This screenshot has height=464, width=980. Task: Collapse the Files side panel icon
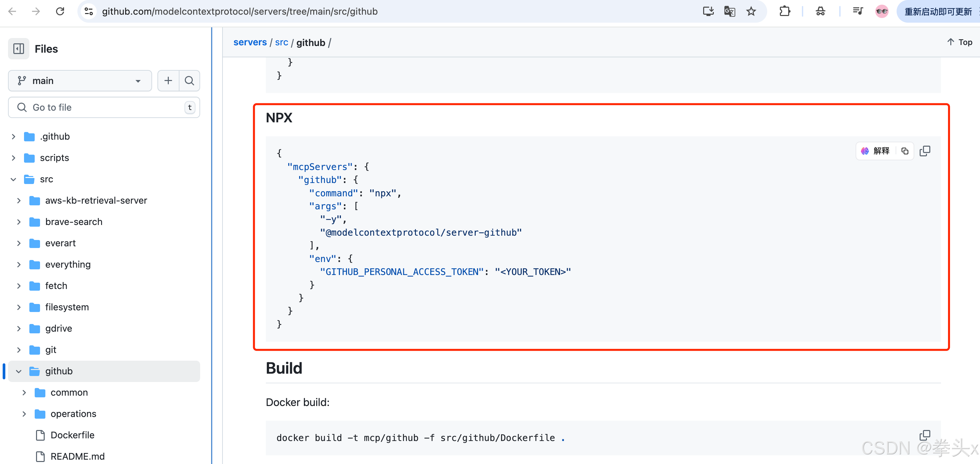click(x=18, y=49)
